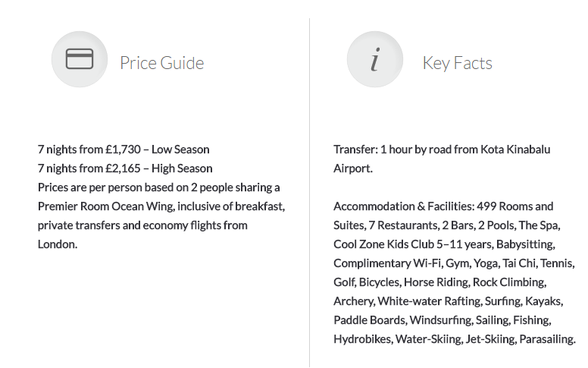Screen dimensions: 588x368
Task: Click the High Season price line
Action: coord(125,168)
